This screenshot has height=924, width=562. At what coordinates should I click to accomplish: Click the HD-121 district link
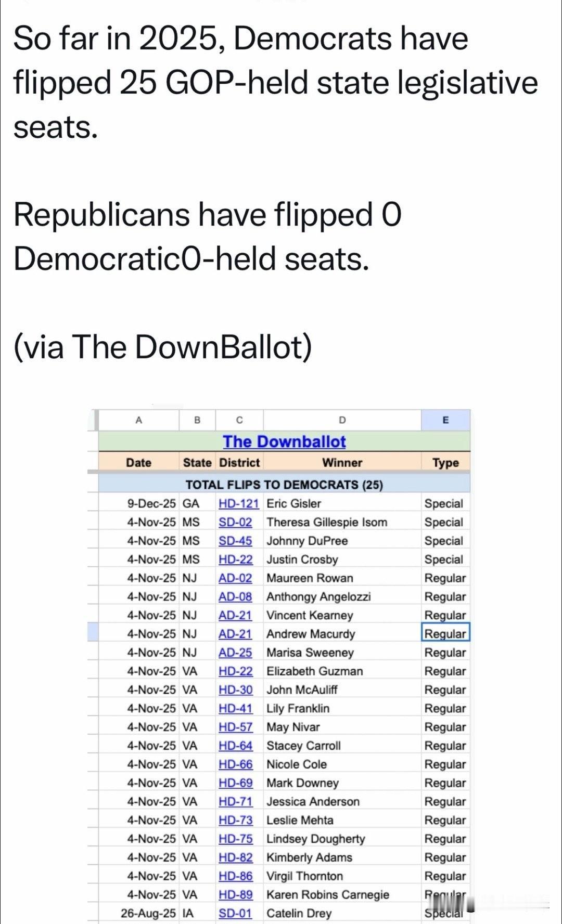pos(238,503)
